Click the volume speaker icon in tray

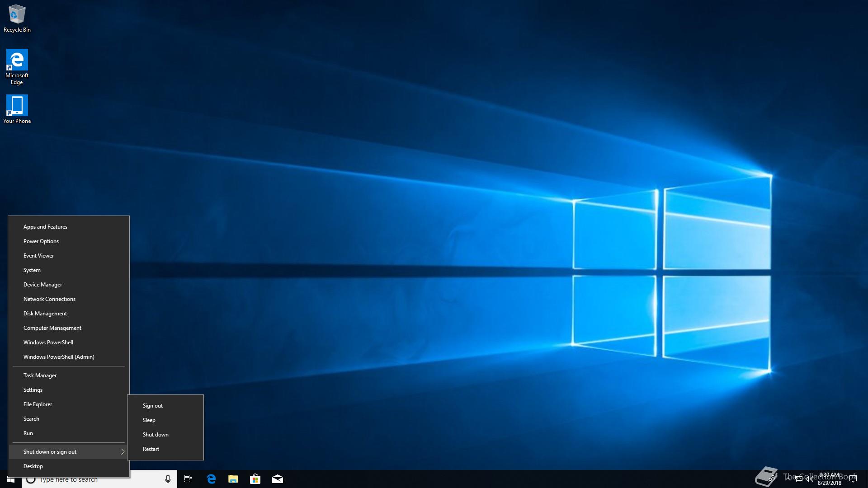[x=809, y=479]
